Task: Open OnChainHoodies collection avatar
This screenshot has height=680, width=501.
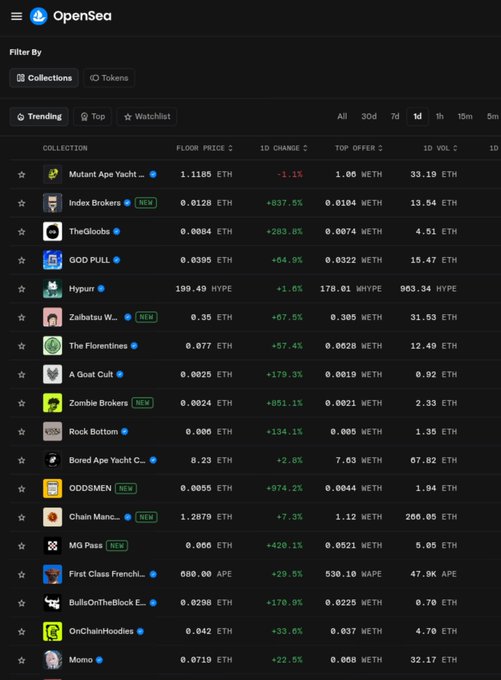Action: pyautogui.click(x=52, y=631)
